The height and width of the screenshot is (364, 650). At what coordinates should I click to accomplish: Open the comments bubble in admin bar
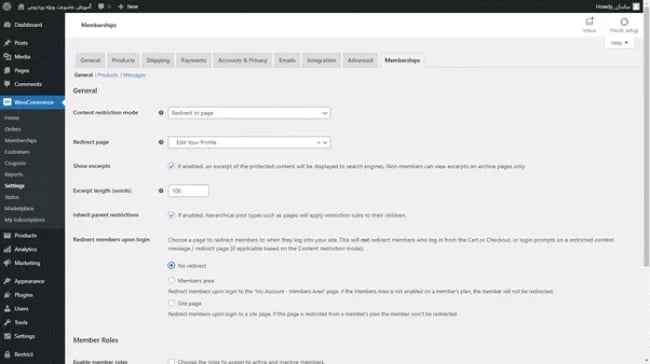[101, 7]
